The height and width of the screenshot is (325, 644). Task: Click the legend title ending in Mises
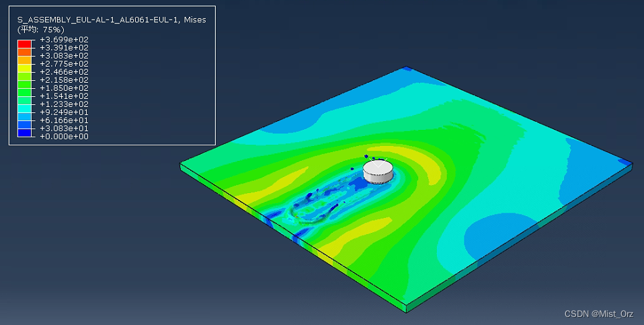112,20
